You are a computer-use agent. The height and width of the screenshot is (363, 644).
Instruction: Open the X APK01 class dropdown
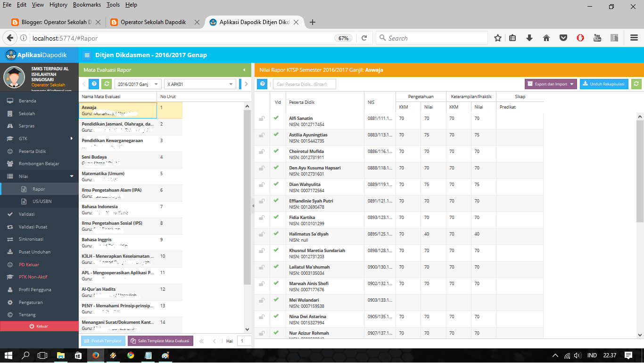pos(200,84)
